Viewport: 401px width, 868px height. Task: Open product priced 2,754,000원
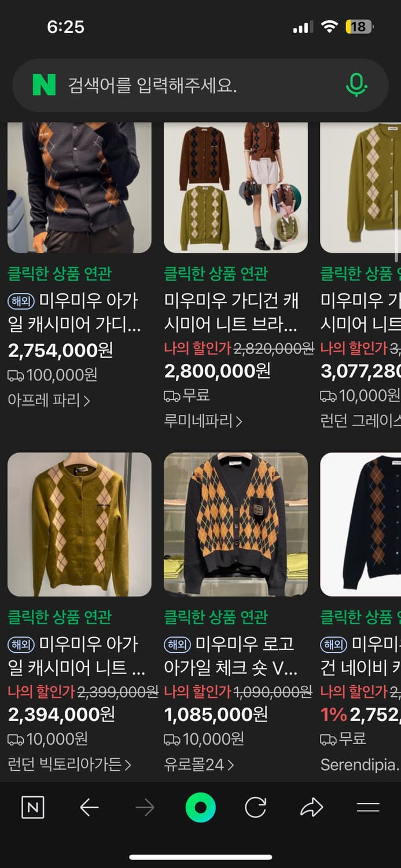pyautogui.click(x=61, y=350)
